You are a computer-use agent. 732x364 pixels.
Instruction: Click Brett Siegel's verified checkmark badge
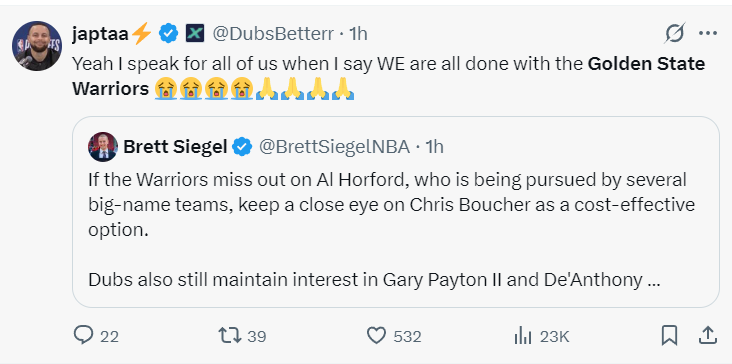pos(242,147)
